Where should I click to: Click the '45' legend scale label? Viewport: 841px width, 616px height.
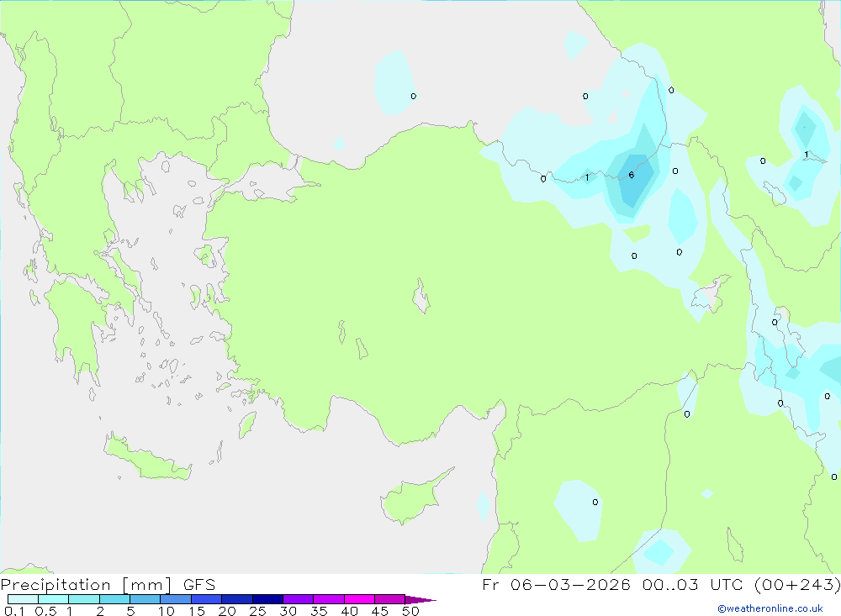[380, 611]
